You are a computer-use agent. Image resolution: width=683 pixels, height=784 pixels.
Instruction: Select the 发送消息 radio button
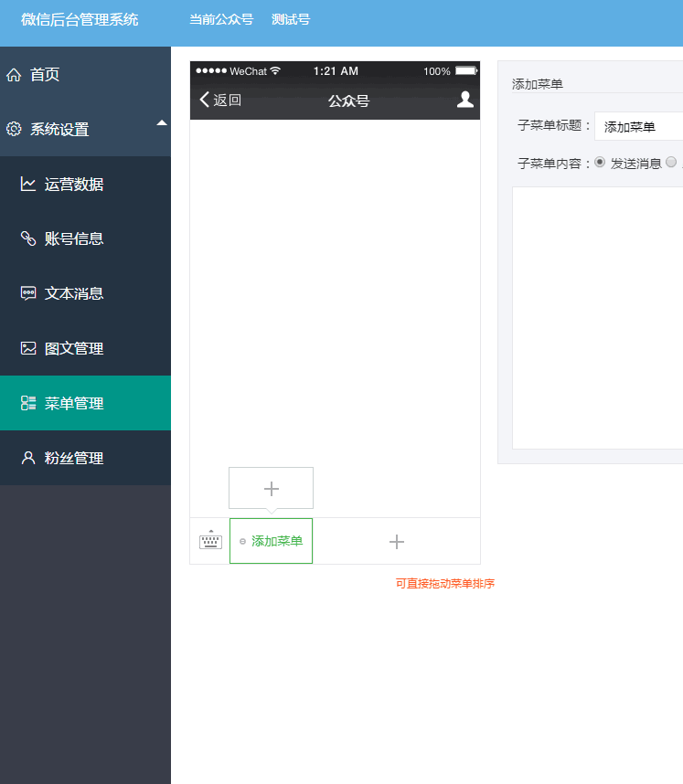click(600, 163)
